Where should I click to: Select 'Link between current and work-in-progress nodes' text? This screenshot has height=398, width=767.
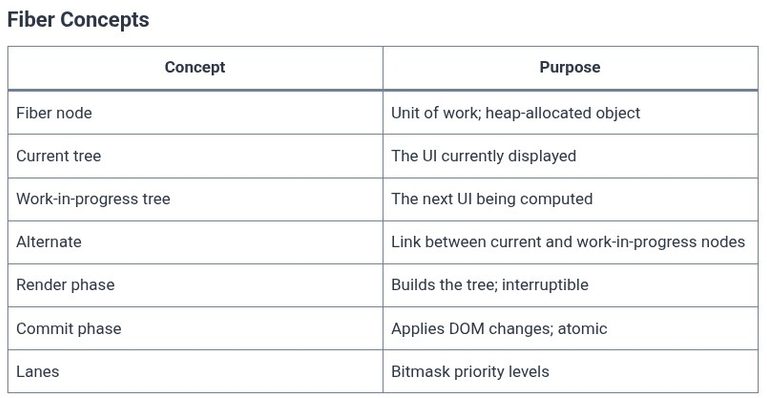pos(568,242)
